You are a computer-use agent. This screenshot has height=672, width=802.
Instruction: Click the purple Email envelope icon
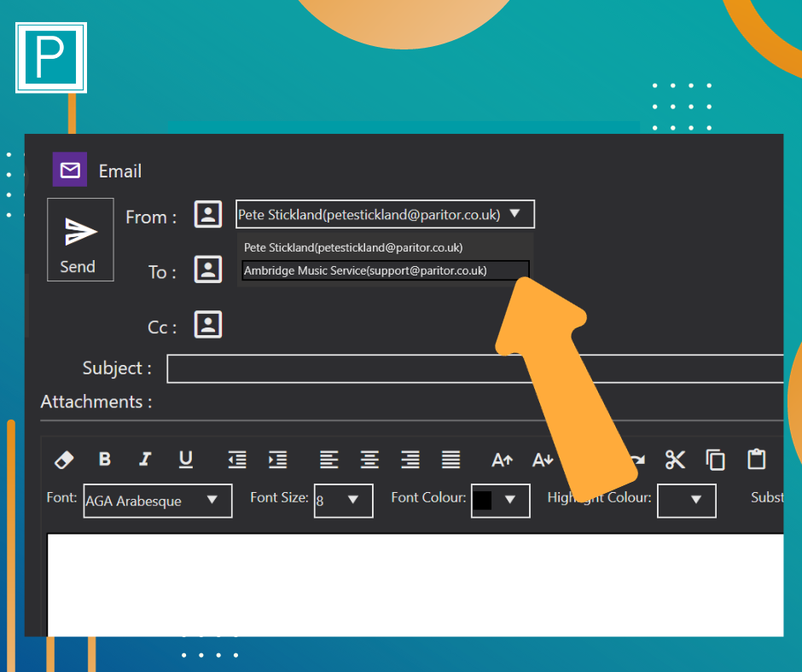pyautogui.click(x=70, y=169)
